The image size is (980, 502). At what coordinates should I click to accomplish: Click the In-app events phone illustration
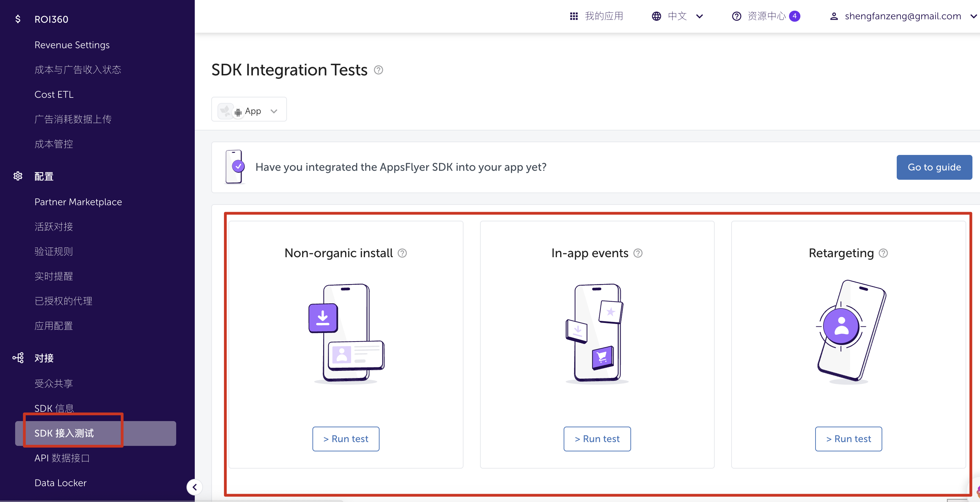point(596,332)
